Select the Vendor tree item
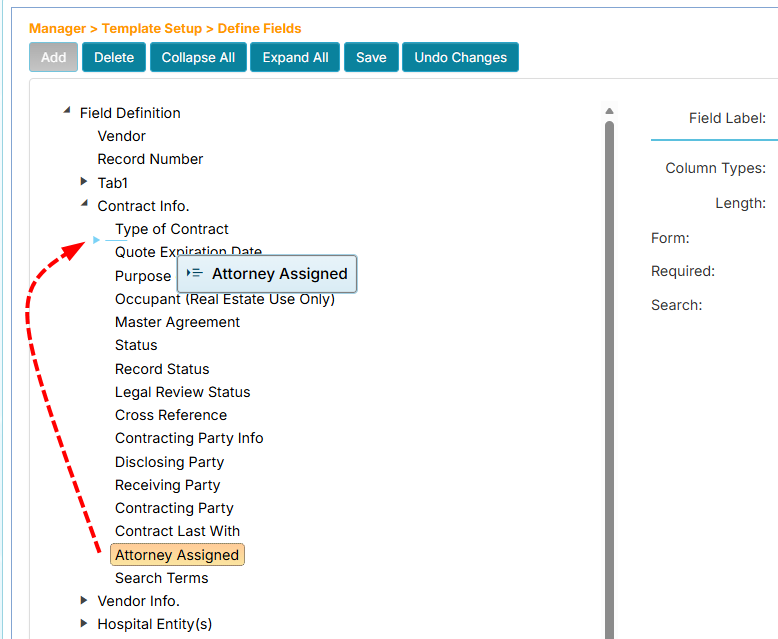 [x=121, y=136]
